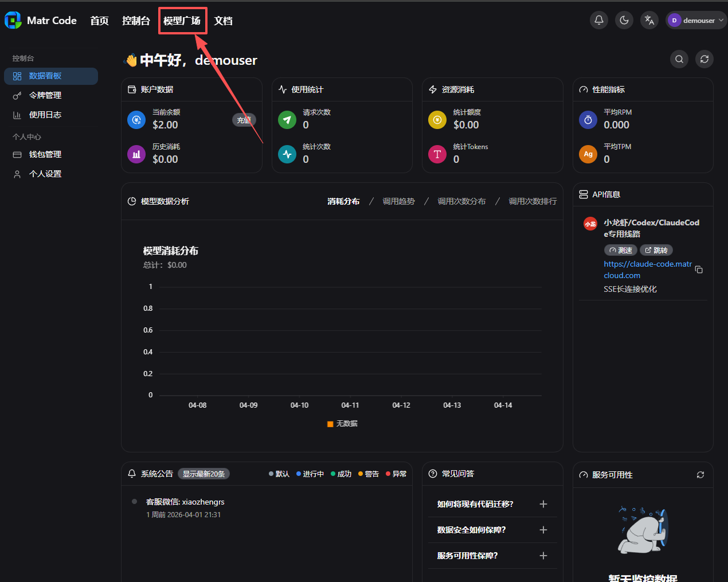This screenshot has width=728, height=582.
Task: Click the 平均TPM avatar icon
Action: [588, 154]
